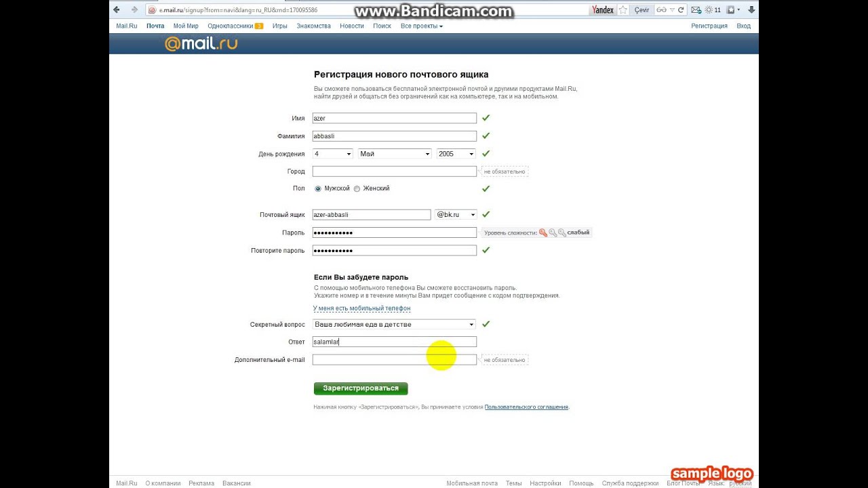Click the Настройки footer link

[x=545, y=483]
